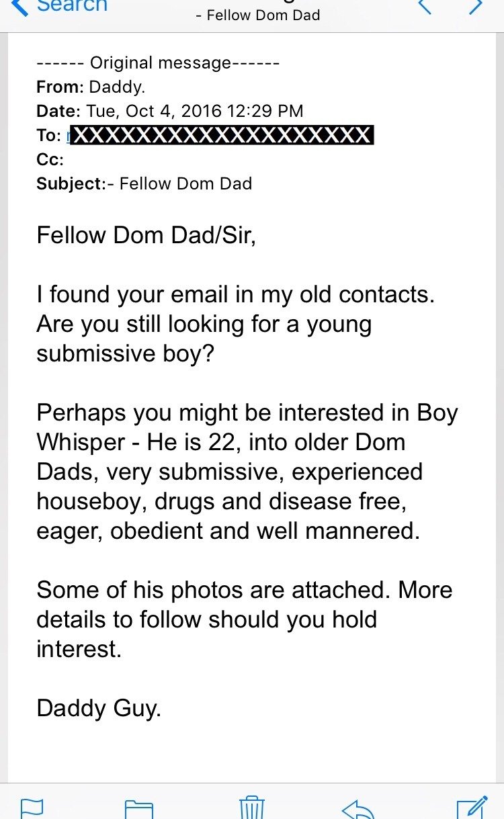Jump to next message arrow
The image size is (504, 819).
[x=476, y=7]
